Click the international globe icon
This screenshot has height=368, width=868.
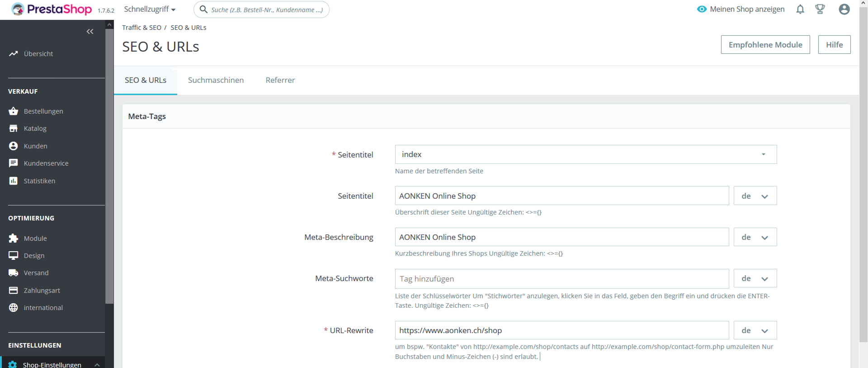pos(14,308)
